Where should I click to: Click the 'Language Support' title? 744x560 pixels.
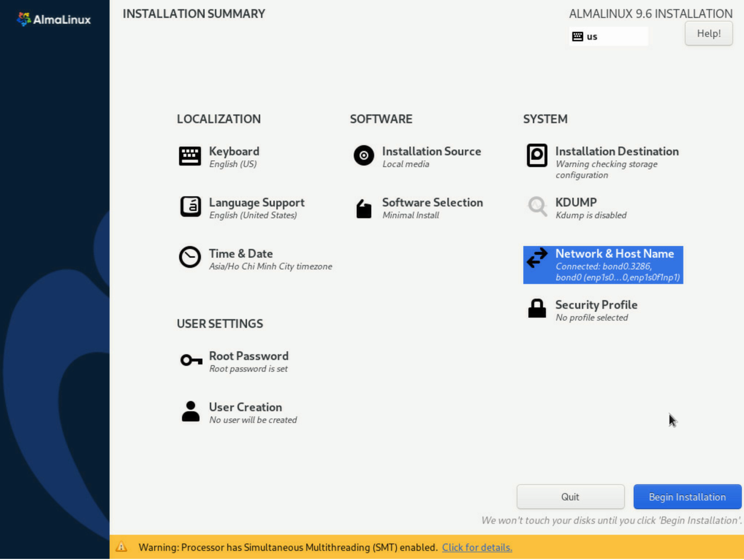(257, 203)
